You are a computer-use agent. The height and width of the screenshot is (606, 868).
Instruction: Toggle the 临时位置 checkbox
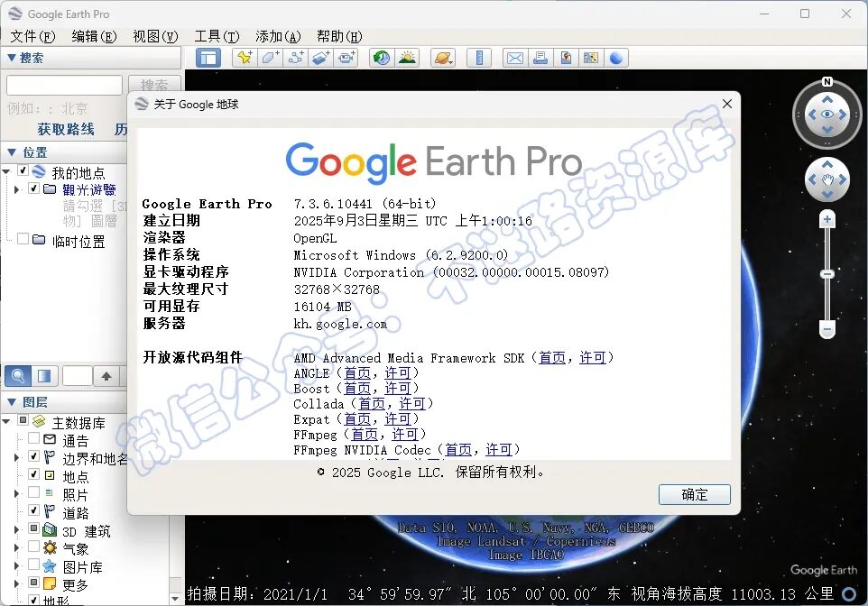[23, 239]
